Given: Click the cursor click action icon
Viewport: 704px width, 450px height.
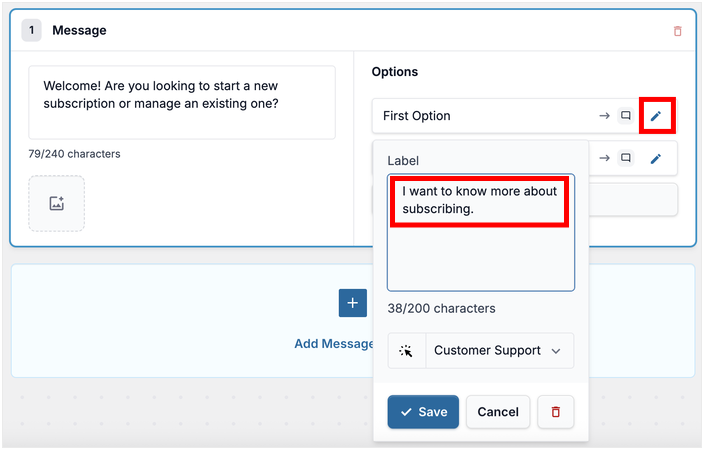Looking at the screenshot, I should point(406,351).
